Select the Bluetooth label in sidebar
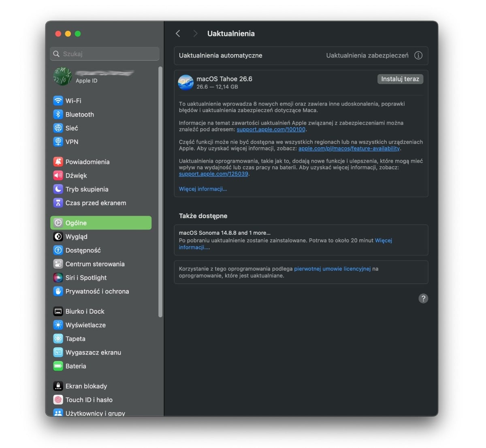 click(x=80, y=115)
